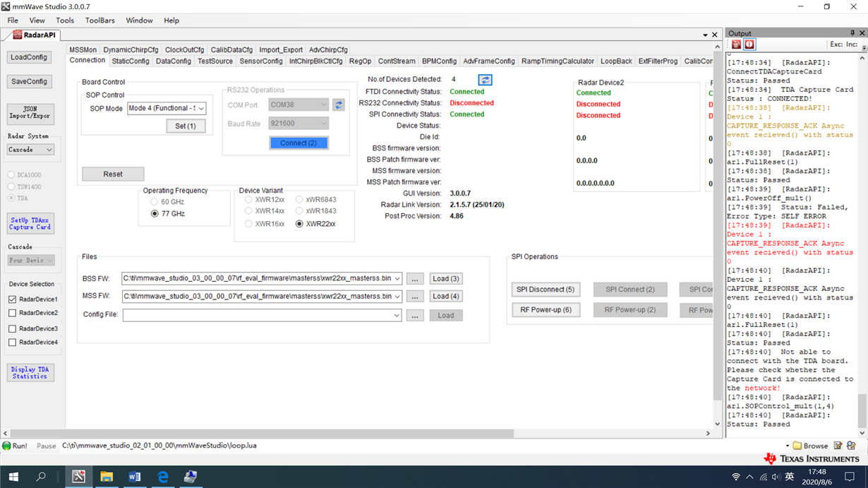Screen dimensions: 868x488
Task: Open volume control in tray
Action: click(x=776, y=477)
